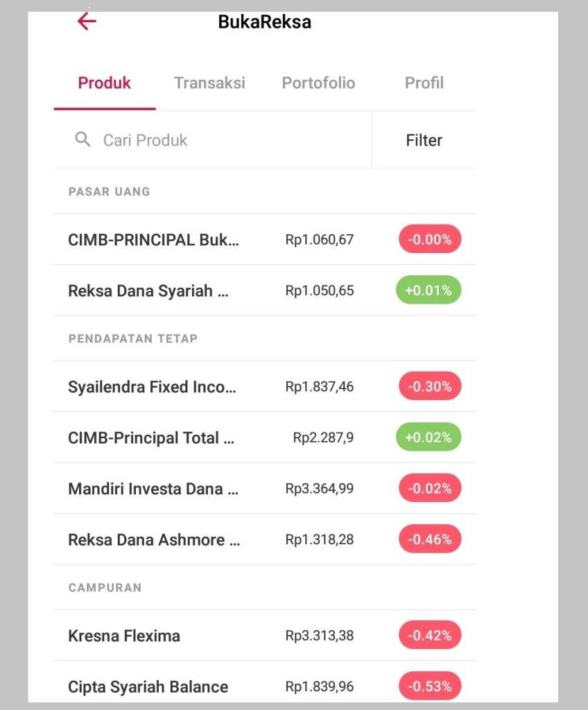
Task: Select Cipta Syariah Balance fund
Action: (x=265, y=686)
